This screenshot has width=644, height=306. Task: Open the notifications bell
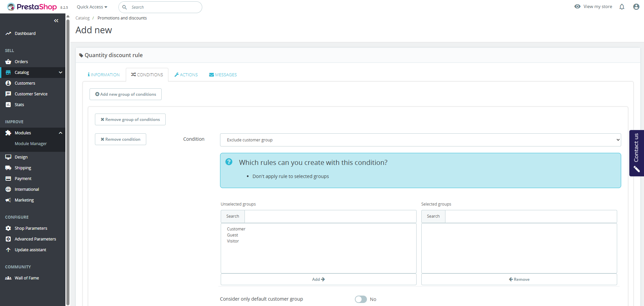pyautogui.click(x=622, y=7)
